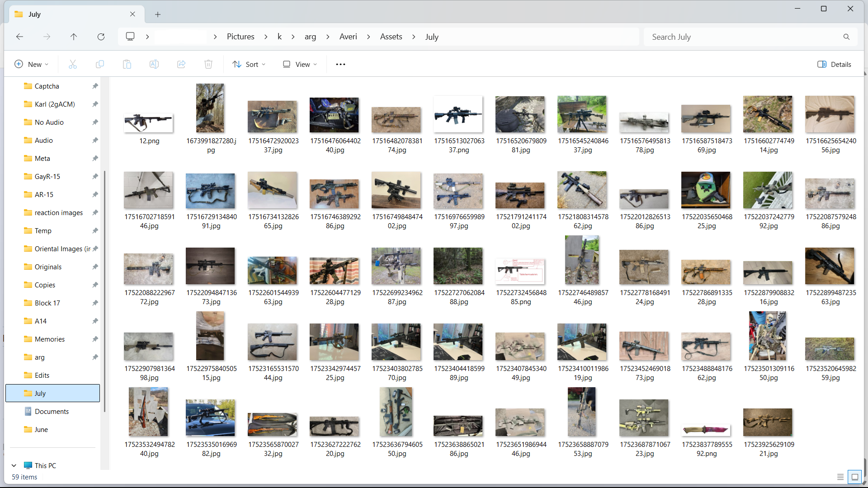Image resolution: width=868 pixels, height=488 pixels.
Task: Open the View dropdown
Action: click(300, 64)
